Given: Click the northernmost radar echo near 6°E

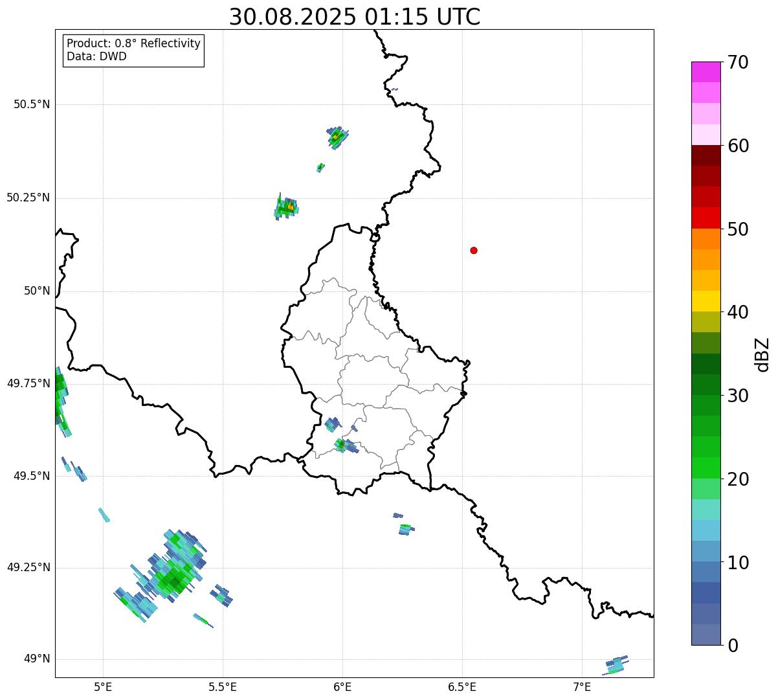Looking at the screenshot, I should (337, 137).
